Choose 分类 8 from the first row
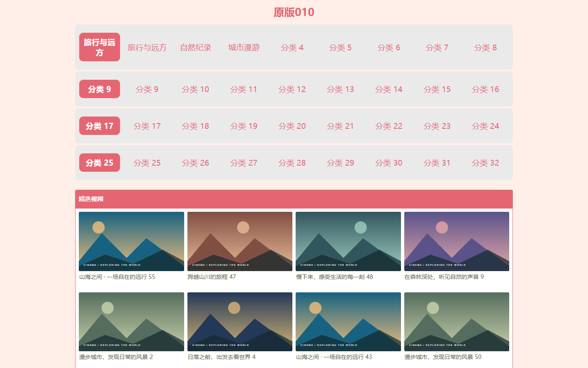Viewport: 588px width, 368px height. 486,47
